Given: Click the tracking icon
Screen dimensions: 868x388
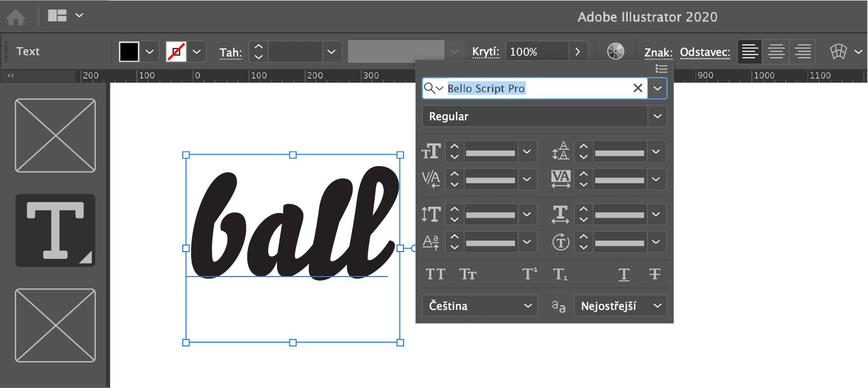Looking at the screenshot, I should tap(561, 179).
